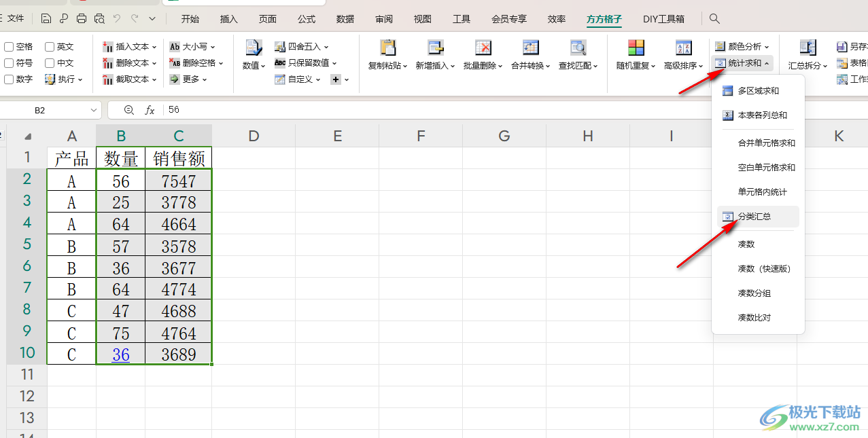Select column D header
Viewport: 868px width, 438px height.
(x=254, y=136)
